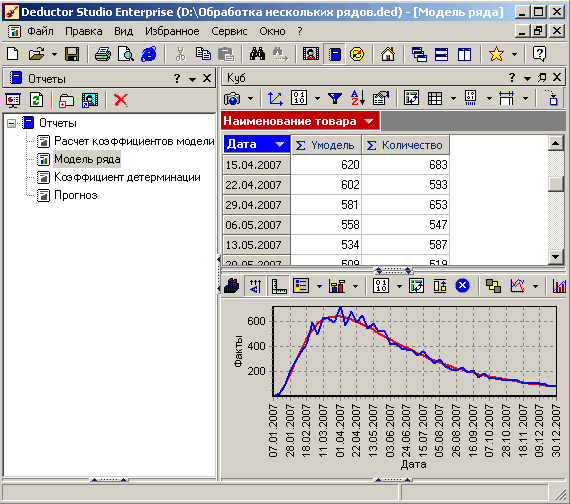Open Дата column dropdown arrow
This screenshot has width=570, height=504.
(x=280, y=144)
